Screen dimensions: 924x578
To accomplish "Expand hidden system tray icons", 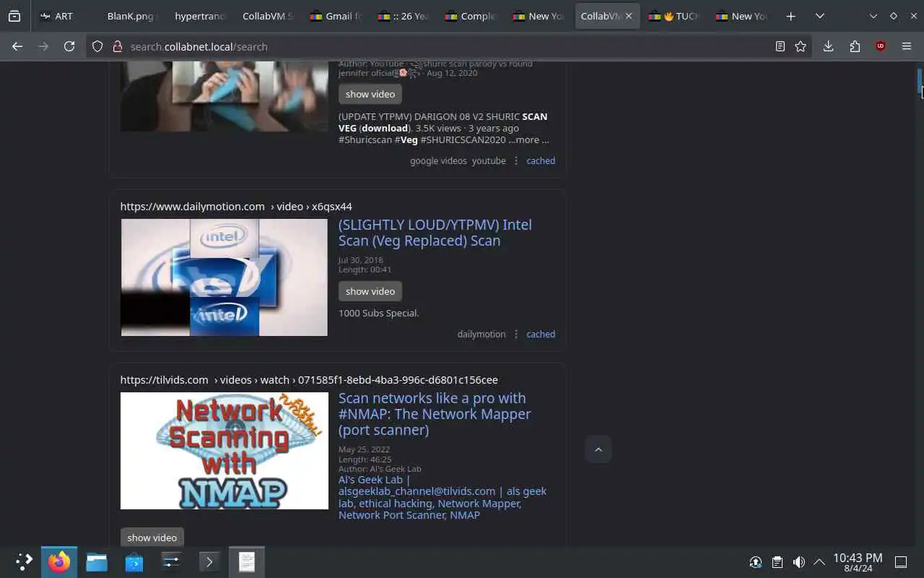I will (x=819, y=562).
